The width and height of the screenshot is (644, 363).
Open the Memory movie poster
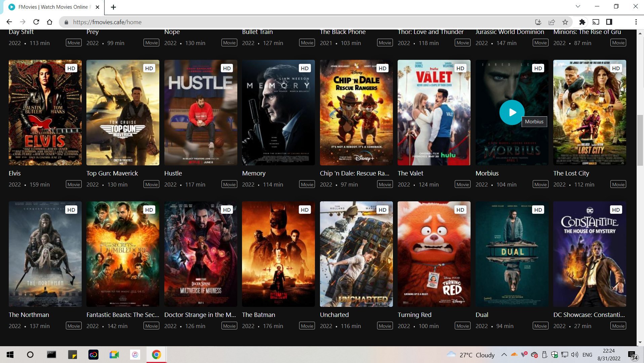click(x=278, y=113)
